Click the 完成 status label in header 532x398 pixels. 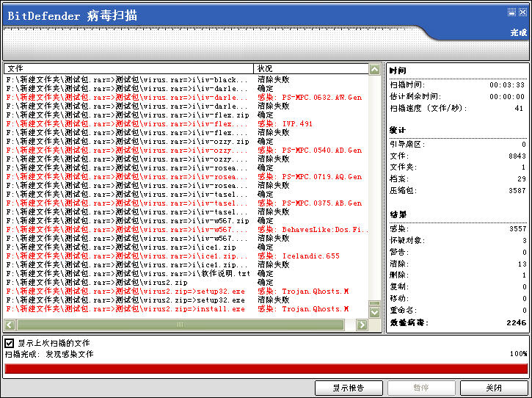click(519, 32)
